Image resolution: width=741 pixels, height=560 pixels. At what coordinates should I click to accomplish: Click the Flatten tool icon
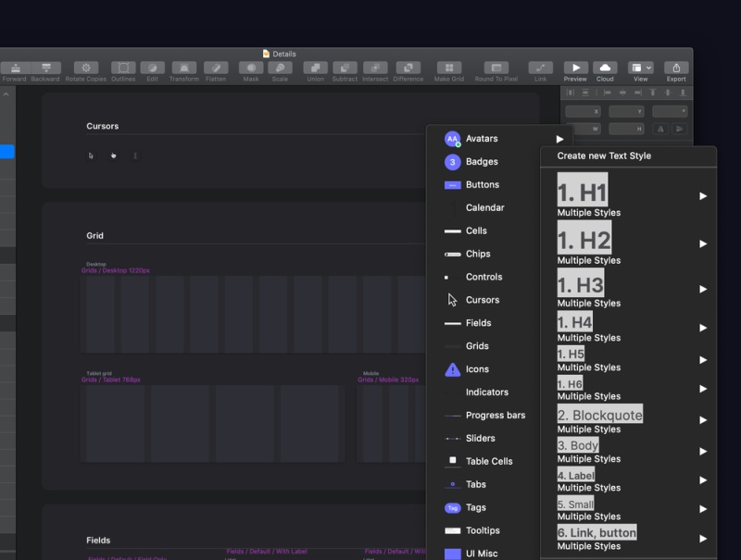[x=216, y=68]
